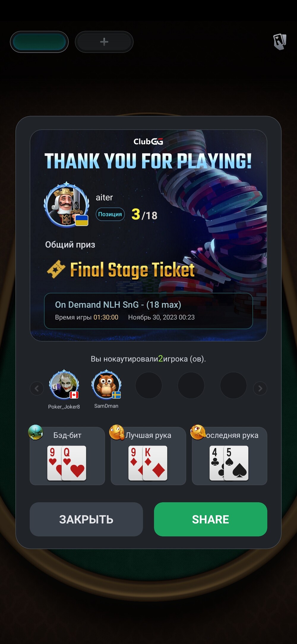The width and height of the screenshot is (297, 644).
Task: View the Лучшая рука cards 9♦ K♦
Action: [148, 463]
